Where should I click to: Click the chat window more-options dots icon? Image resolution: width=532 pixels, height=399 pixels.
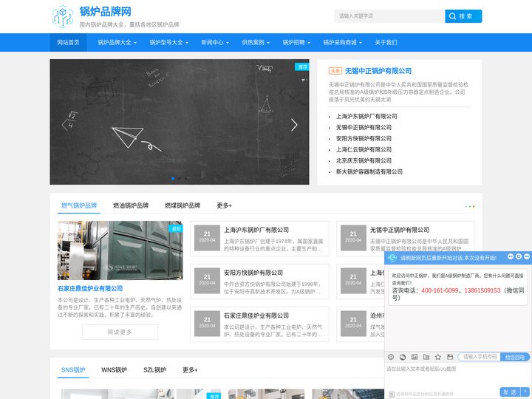point(511,256)
